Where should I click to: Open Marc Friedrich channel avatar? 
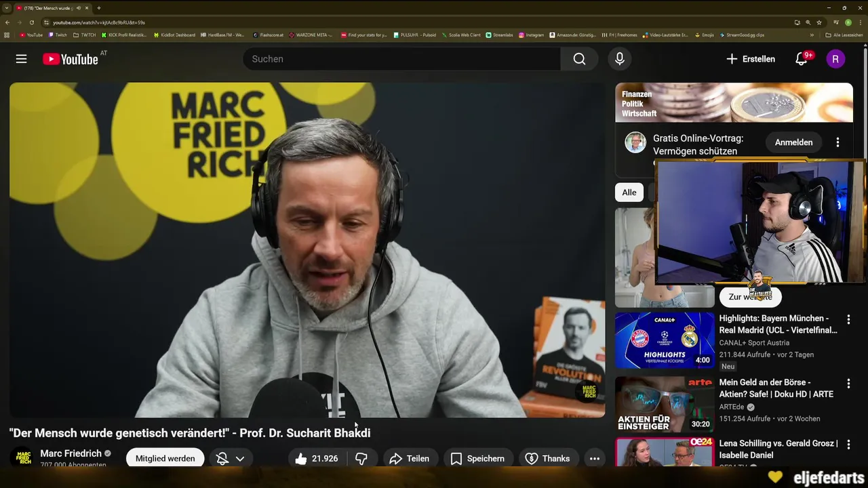[24, 457]
